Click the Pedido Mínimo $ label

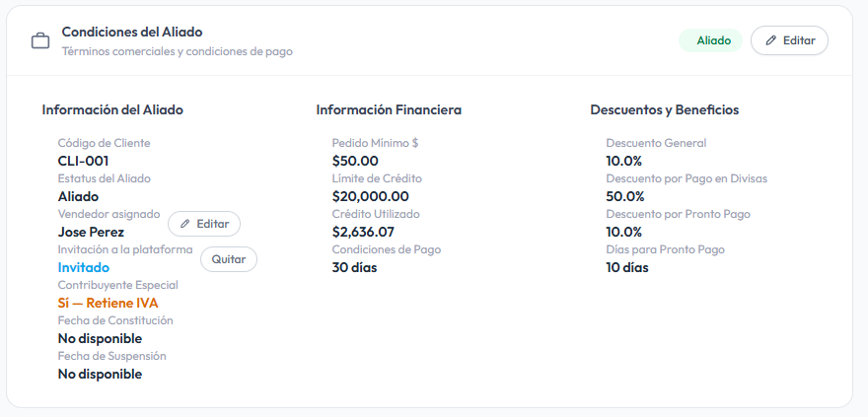[x=376, y=143]
